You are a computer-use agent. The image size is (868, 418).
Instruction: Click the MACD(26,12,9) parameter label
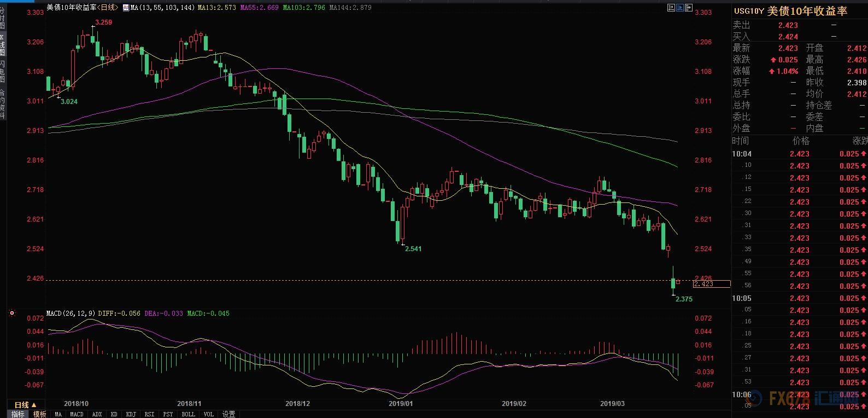pos(71,313)
